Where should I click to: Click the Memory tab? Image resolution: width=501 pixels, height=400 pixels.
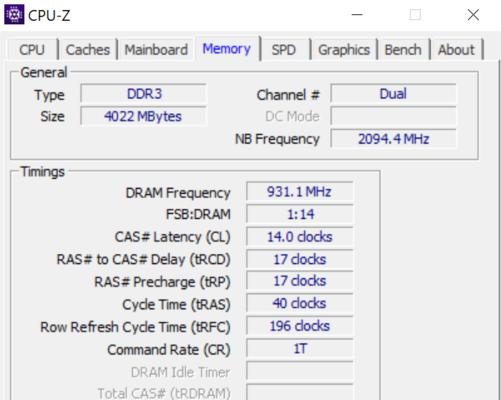pyautogui.click(x=227, y=49)
